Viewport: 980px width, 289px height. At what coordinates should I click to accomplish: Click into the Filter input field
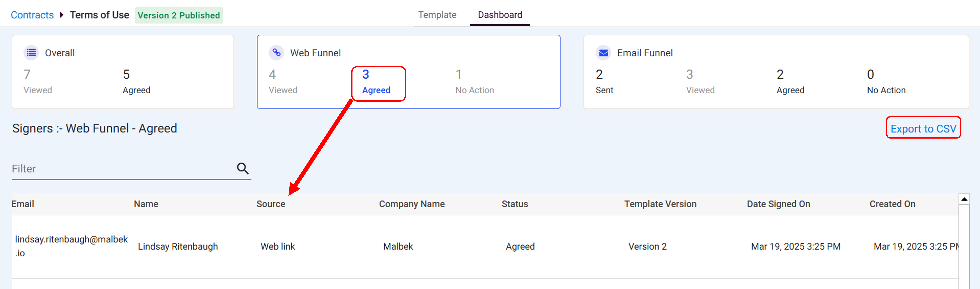click(x=122, y=169)
